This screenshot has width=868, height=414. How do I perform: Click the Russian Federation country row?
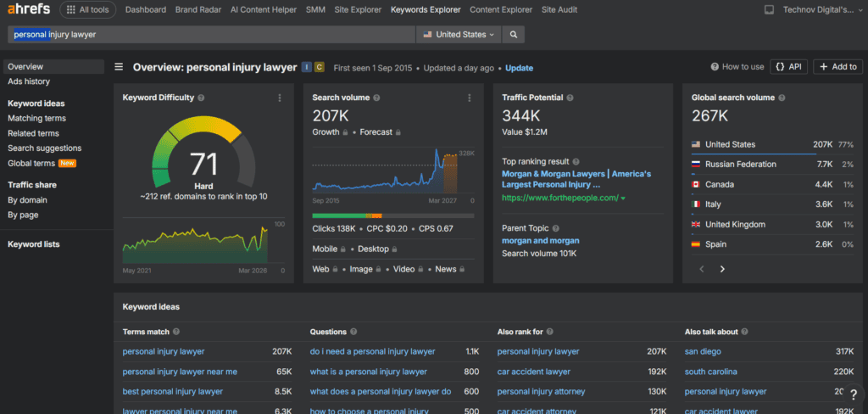pyautogui.click(x=773, y=164)
